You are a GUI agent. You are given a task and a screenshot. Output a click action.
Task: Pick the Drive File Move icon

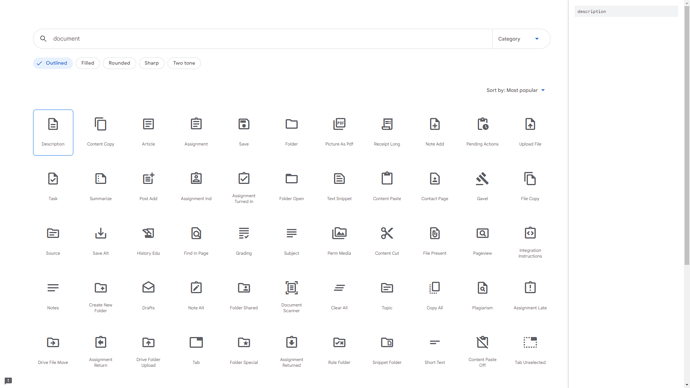tap(53, 343)
